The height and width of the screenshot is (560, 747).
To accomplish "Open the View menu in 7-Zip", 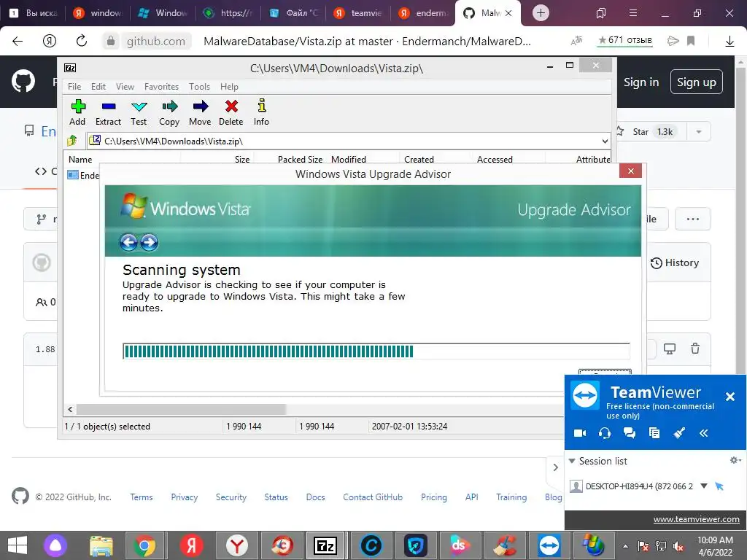I will tap(125, 87).
